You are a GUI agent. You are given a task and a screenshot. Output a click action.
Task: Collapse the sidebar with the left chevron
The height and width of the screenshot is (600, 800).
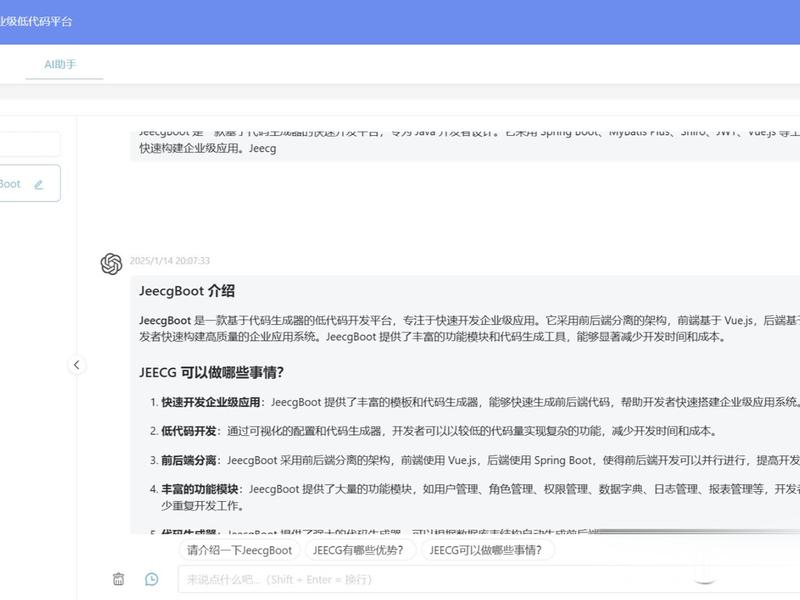[77, 365]
